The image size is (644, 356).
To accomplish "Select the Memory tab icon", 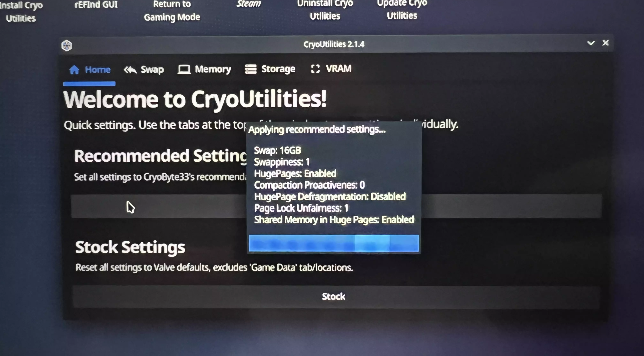I will tap(184, 69).
